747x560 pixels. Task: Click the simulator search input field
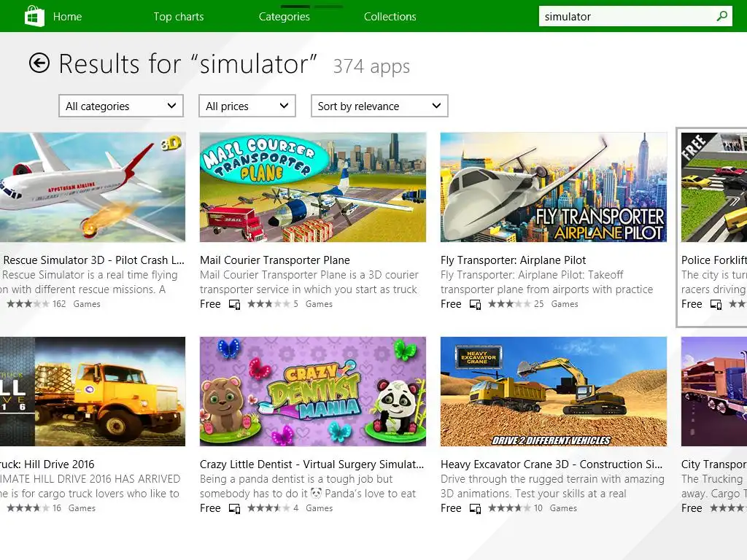point(627,16)
